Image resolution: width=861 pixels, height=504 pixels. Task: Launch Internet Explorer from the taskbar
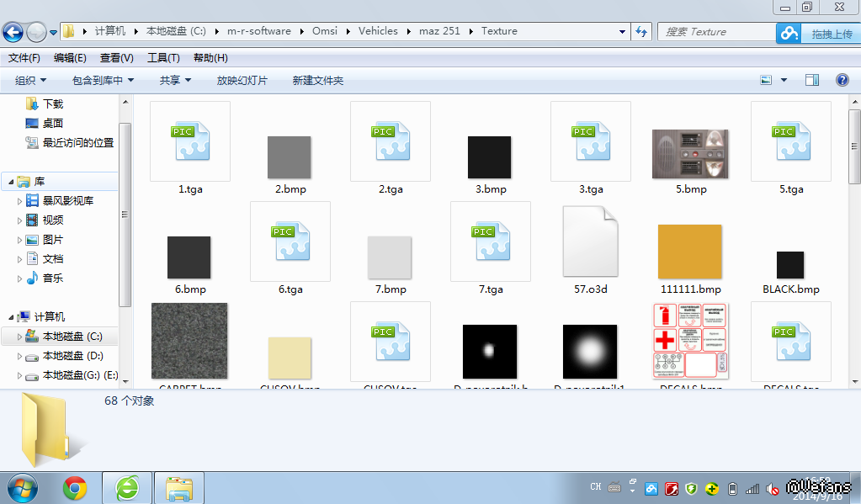click(127, 487)
